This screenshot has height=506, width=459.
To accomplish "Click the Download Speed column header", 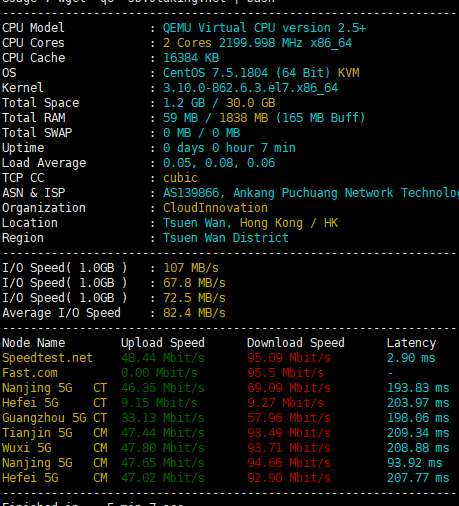I will point(296,343).
